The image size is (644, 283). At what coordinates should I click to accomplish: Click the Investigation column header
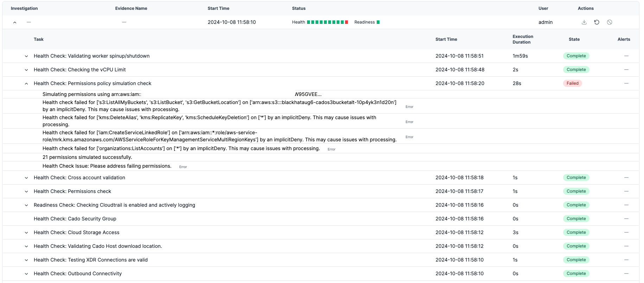click(24, 8)
